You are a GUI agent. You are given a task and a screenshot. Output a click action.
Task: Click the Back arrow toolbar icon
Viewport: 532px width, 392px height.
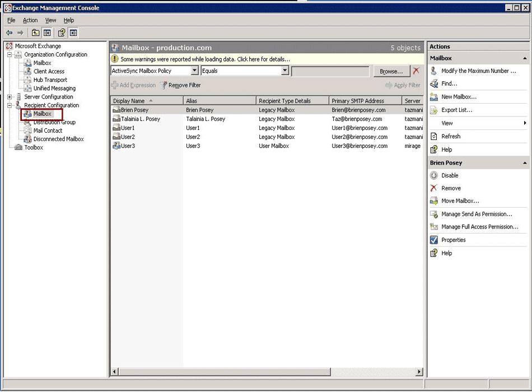coord(10,33)
